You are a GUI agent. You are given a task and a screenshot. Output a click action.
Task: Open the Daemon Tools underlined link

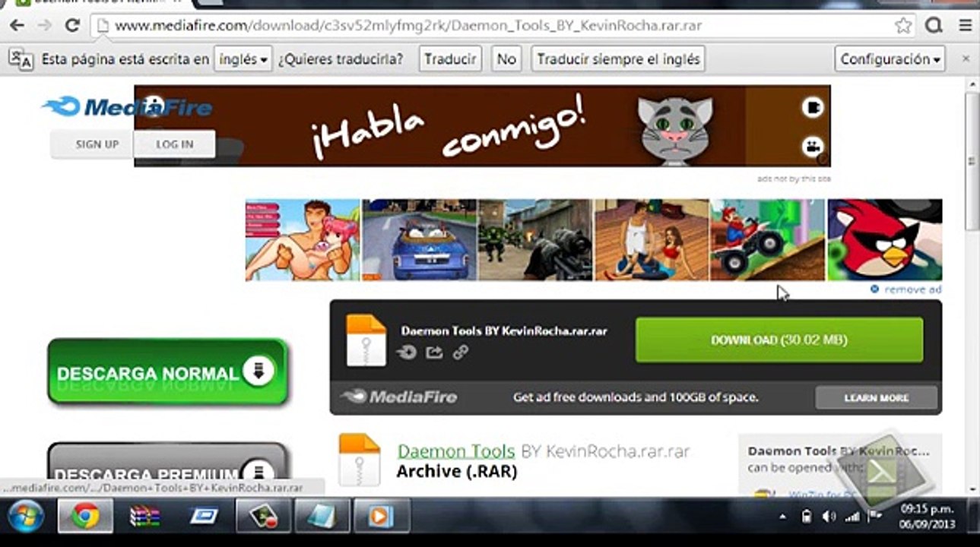pos(456,451)
